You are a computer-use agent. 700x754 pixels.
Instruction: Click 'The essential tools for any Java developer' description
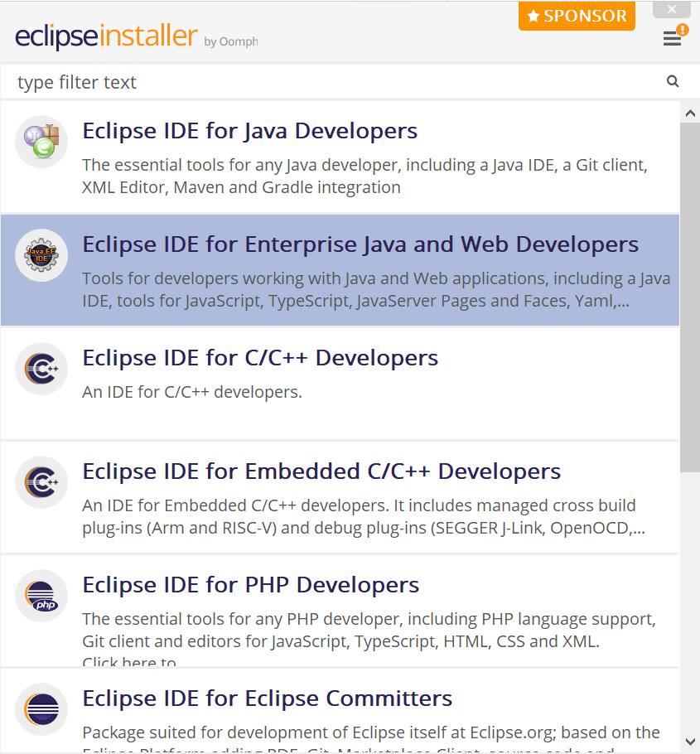coord(364,176)
